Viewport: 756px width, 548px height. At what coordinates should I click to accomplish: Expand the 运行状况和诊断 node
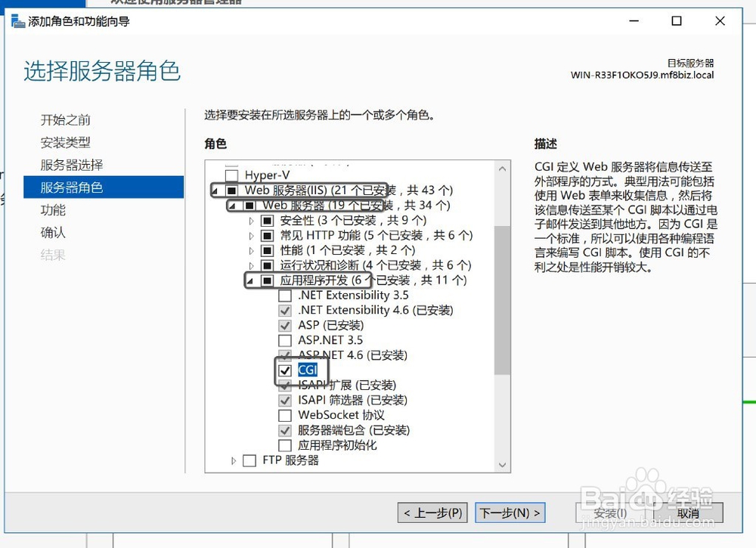253,265
